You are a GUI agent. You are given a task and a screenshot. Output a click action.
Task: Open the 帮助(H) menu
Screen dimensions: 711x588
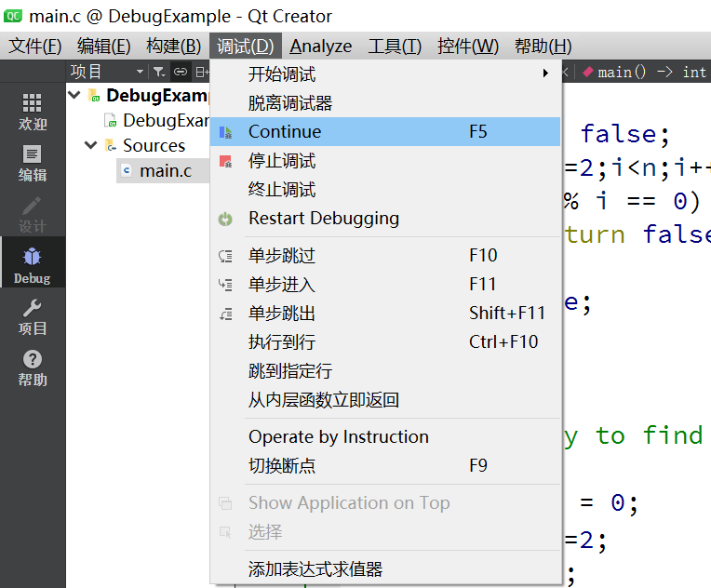pos(543,46)
